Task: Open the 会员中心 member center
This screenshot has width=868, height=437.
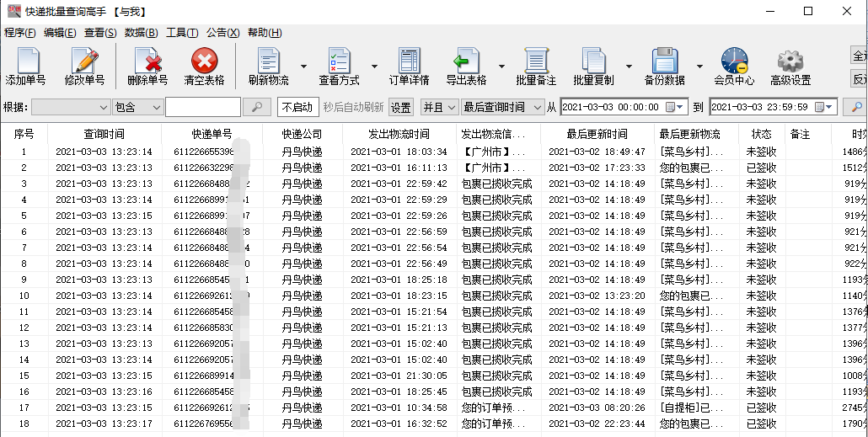Action: click(x=734, y=67)
